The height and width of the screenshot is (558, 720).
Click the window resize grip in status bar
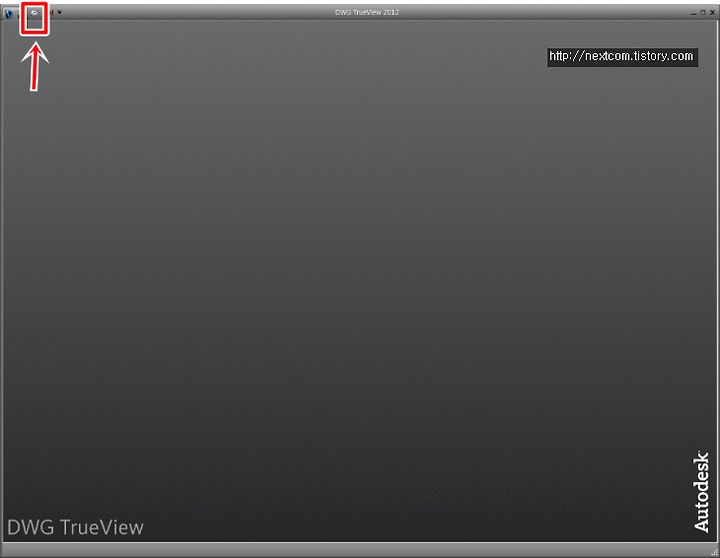[x=714, y=552]
